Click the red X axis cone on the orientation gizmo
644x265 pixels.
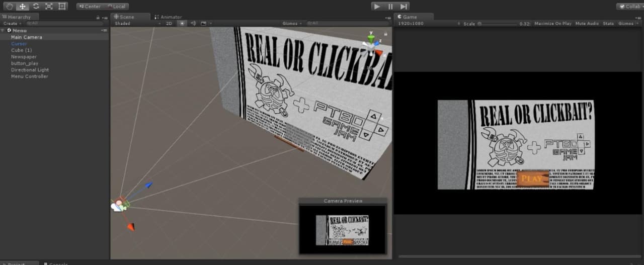pos(379,52)
